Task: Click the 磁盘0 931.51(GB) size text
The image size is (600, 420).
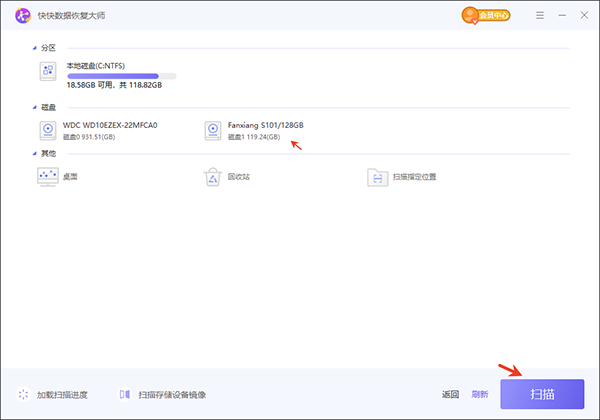Action: pos(89,137)
